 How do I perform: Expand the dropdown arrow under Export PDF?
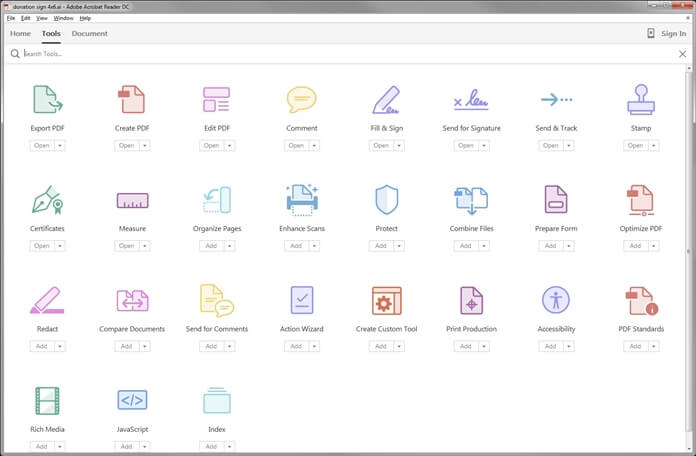click(60, 146)
